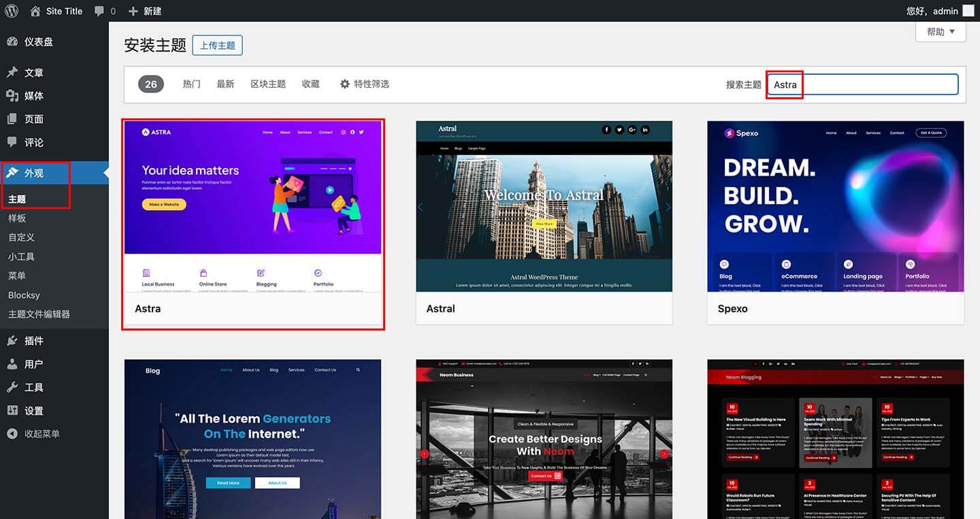Open Blocksy submenu item

tap(24, 295)
